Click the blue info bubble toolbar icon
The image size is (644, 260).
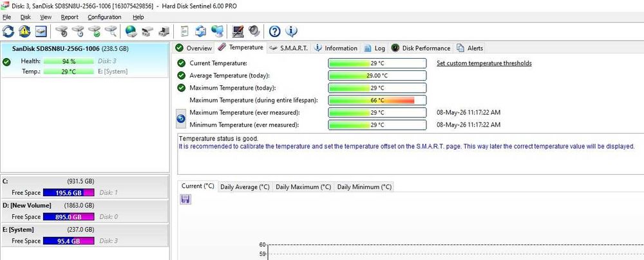(291, 31)
